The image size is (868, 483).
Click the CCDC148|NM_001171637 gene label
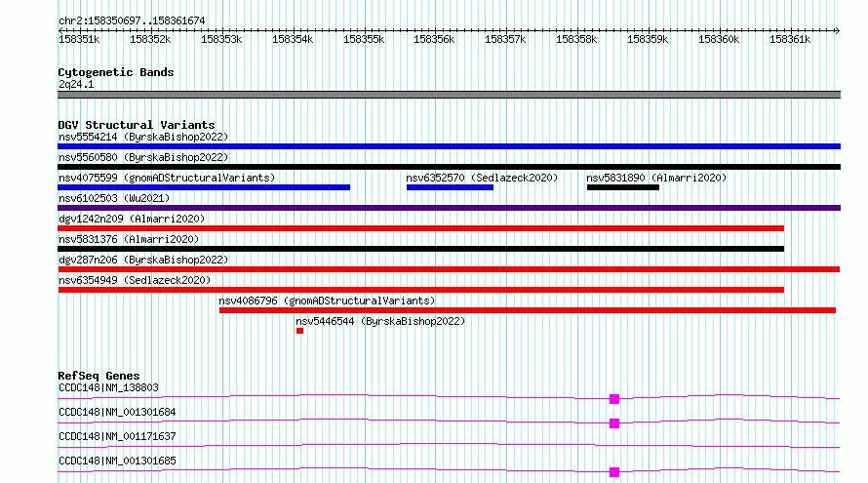coord(117,436)
